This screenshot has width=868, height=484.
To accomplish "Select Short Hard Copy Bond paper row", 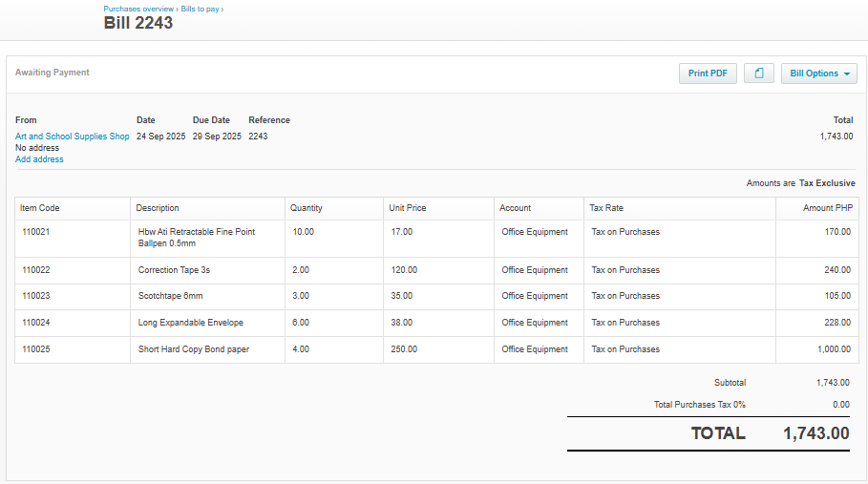I will click(x=194, y=349).
